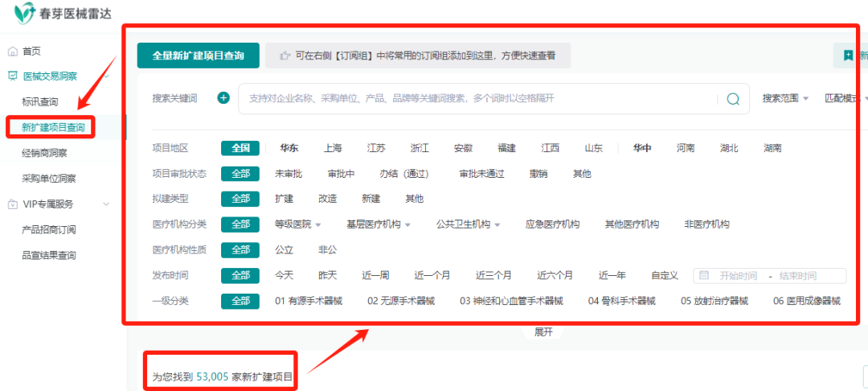Viewport: 868px width, 391px height.
Task: Filter institution nature by 非公
Action: [328, 249]
